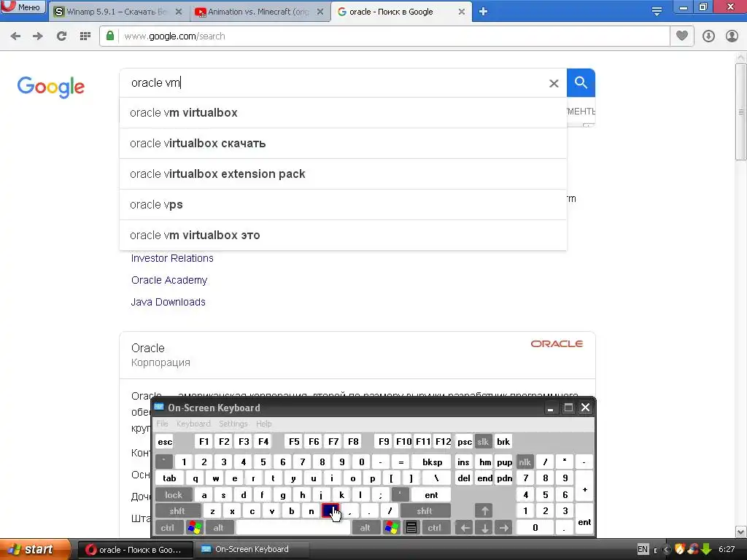Toggle the slk scroll lock key

(x=483, y=442)
